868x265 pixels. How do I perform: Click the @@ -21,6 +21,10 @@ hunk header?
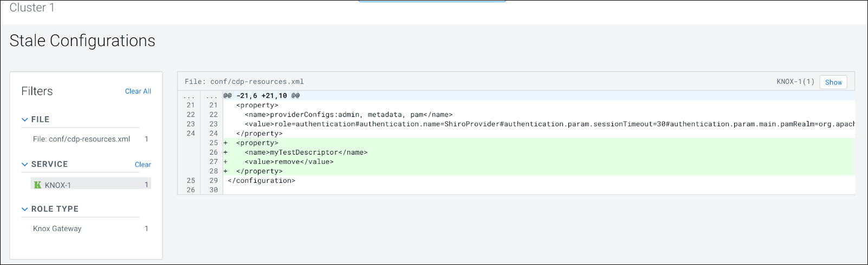(261, 96)
